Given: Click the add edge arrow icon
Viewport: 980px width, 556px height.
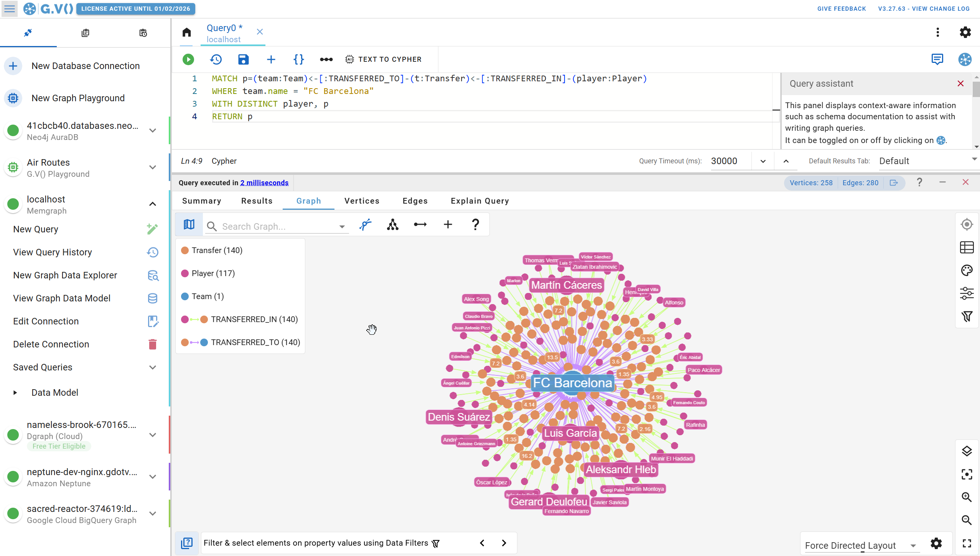Looking at the screenshot, I should point(420,225).
